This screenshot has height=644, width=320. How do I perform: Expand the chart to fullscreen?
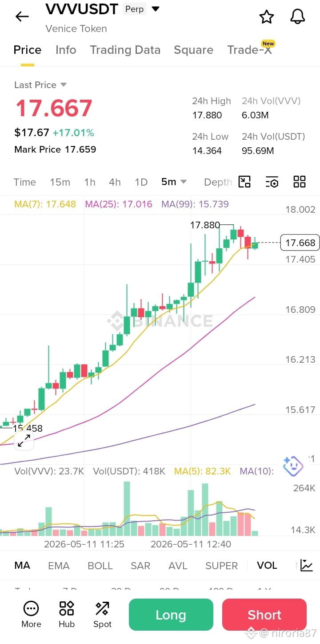(x=24, y=441)
